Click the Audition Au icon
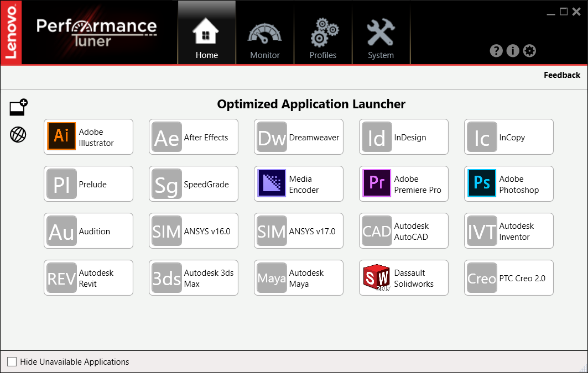Viewport: 588px width, 373px height. (61, 230)
